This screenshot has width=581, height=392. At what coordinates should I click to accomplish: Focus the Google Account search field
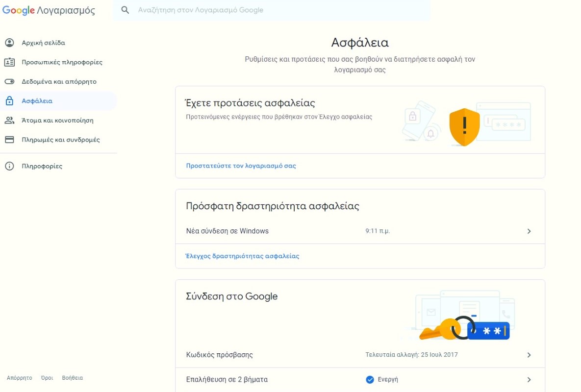(x=272, y=10)
